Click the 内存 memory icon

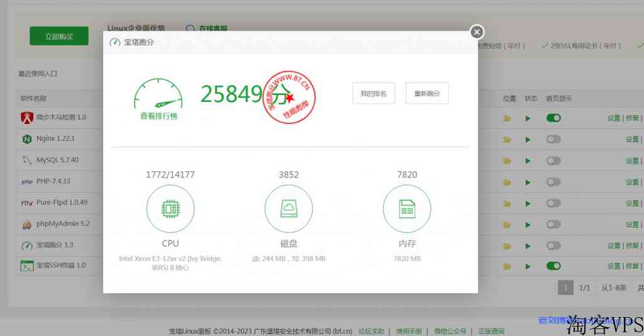[x=407, y=209]
